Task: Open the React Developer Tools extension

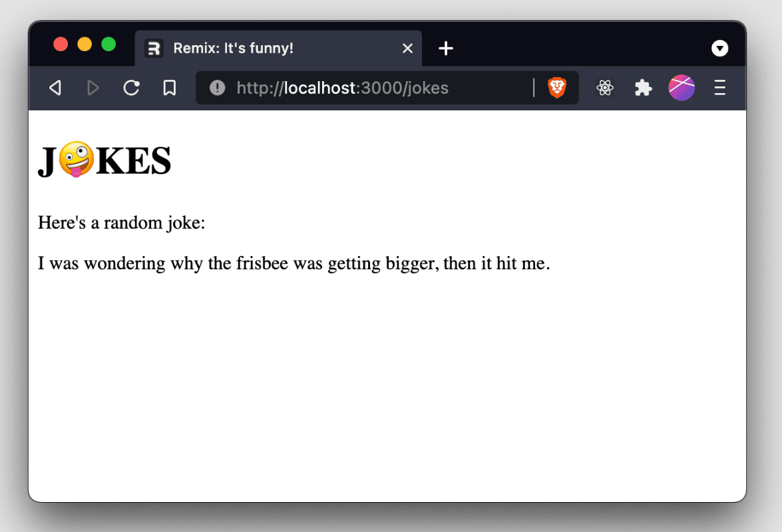Action: click(604, 87)
